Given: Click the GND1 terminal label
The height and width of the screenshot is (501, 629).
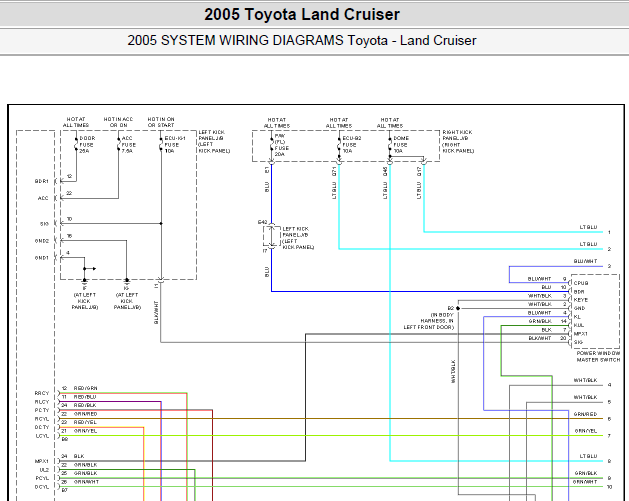Looking at the screenshot, I should tap(42, 258).
